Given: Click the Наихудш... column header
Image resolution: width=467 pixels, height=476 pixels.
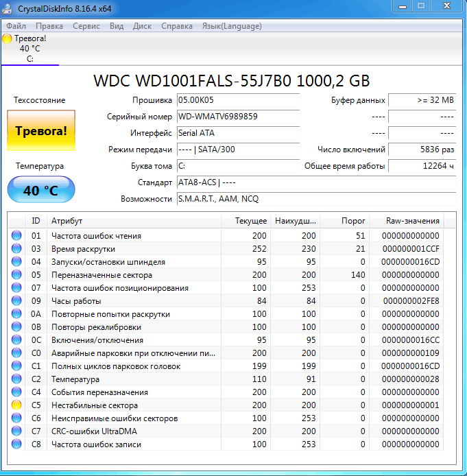Looking at the screenshot, I should coord(295,221).
